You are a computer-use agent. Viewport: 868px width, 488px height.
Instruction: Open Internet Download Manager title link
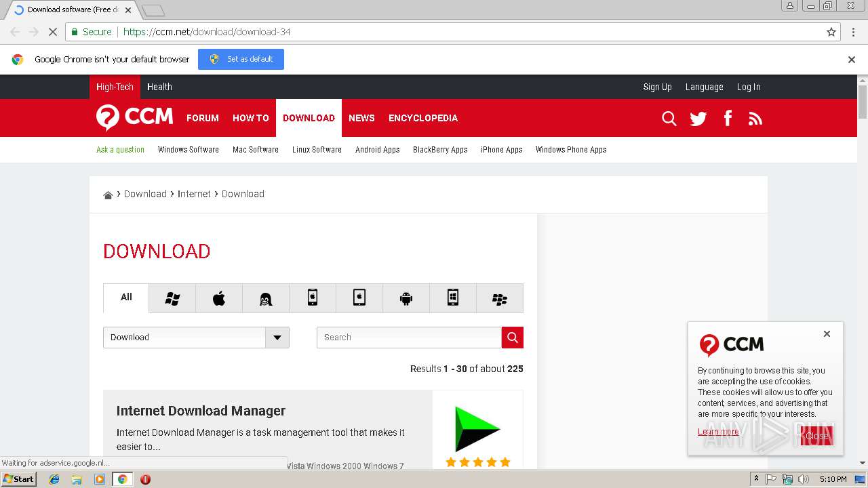pos(201,411)
